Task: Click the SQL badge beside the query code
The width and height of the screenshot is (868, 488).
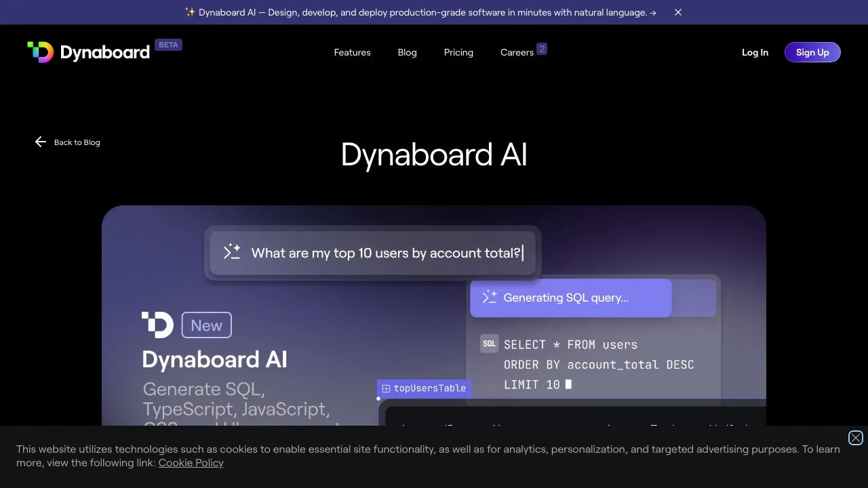Action: coord(489,344)
